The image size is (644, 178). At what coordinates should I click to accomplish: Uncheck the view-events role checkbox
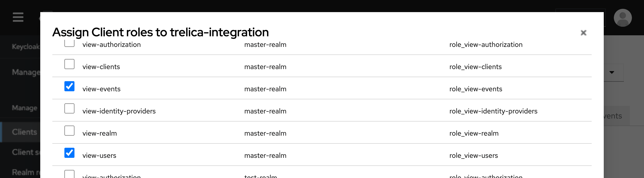(x=69, y=86)
